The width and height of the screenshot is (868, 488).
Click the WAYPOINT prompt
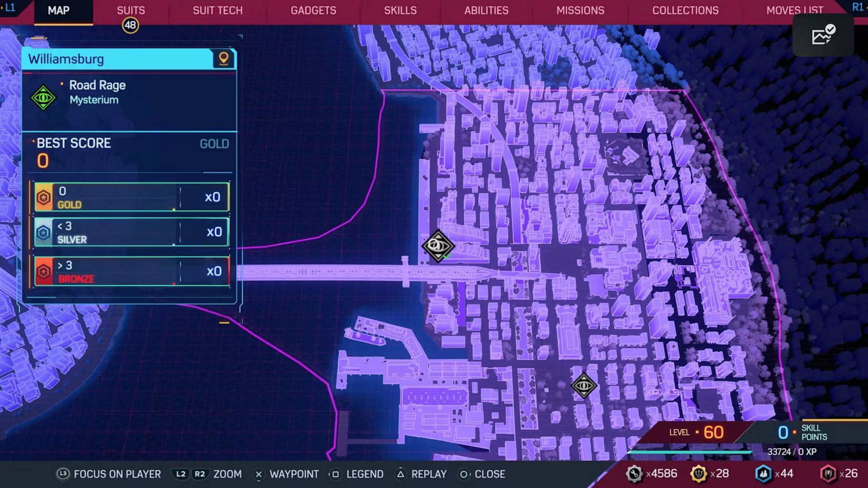click(294, 474)
